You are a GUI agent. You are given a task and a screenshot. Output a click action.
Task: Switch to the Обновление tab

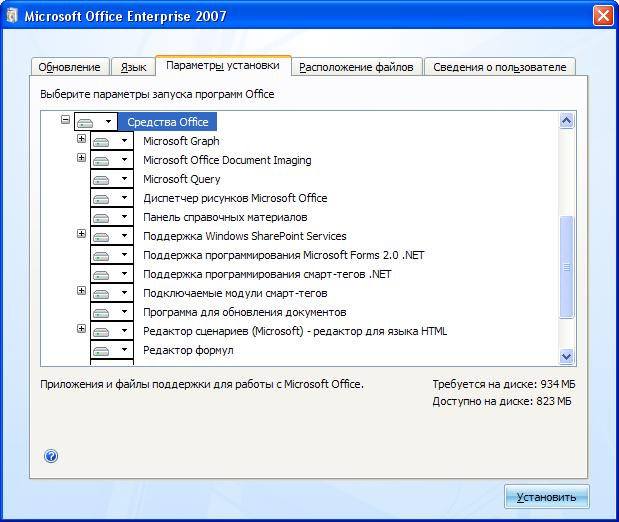[69, 67]
